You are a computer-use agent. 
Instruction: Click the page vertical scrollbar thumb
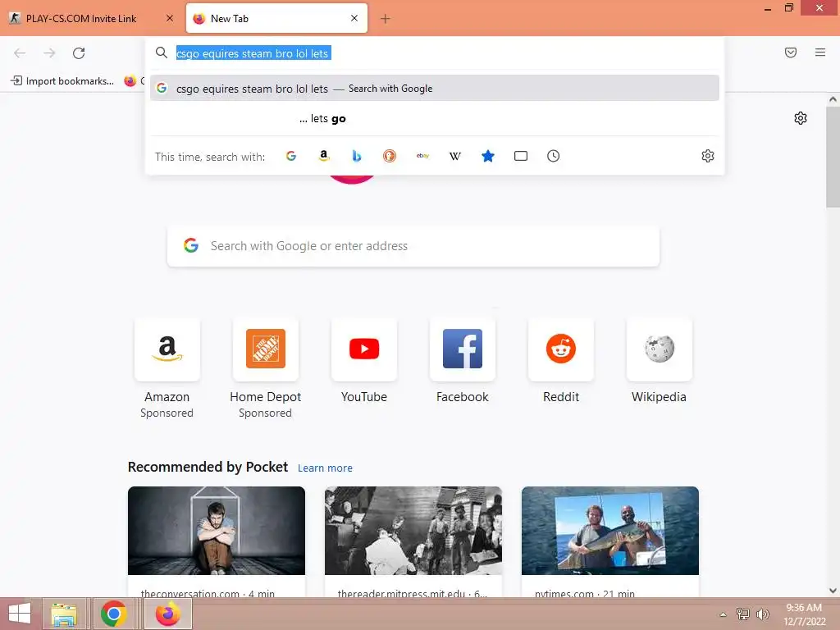833,157
